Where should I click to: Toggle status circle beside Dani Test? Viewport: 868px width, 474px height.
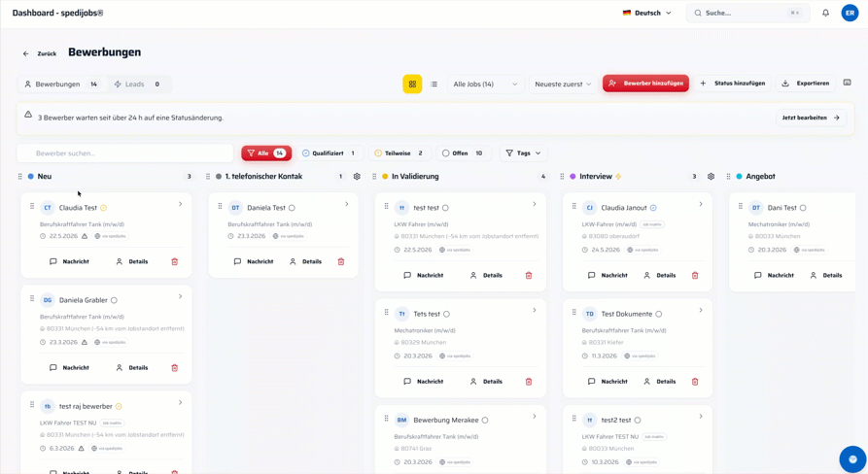[x=803, y=208]
